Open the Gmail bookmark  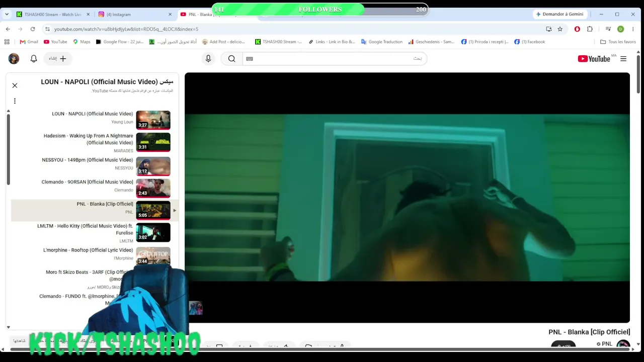29,42
